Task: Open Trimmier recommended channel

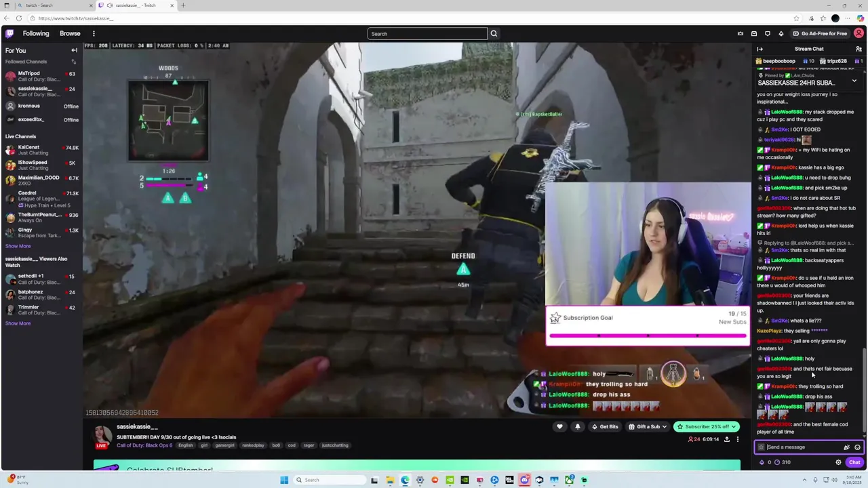Action: (41, 309)
